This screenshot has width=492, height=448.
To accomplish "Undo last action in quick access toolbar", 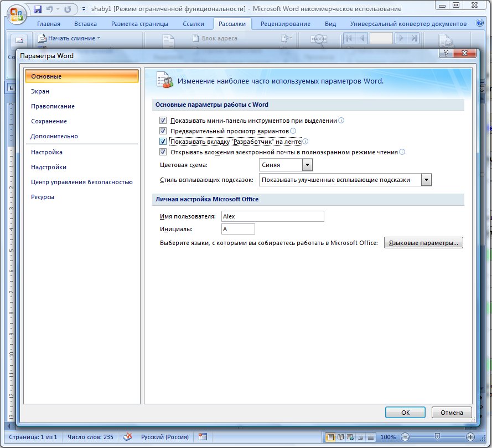I will click(50, 9).
